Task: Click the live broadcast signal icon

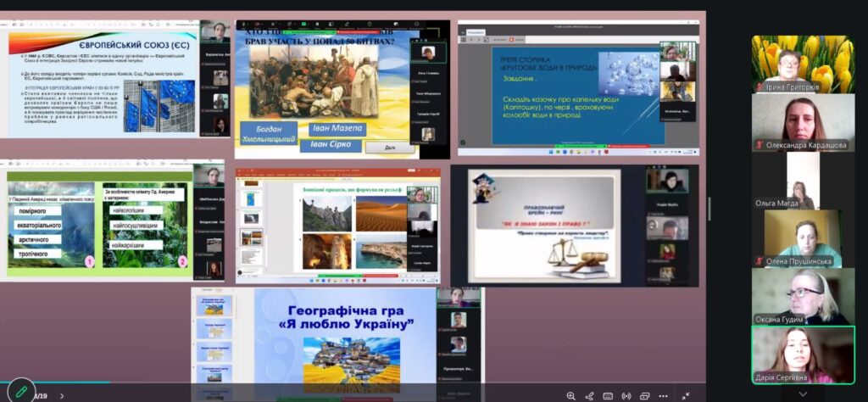Action: click(x=626, y=396)
